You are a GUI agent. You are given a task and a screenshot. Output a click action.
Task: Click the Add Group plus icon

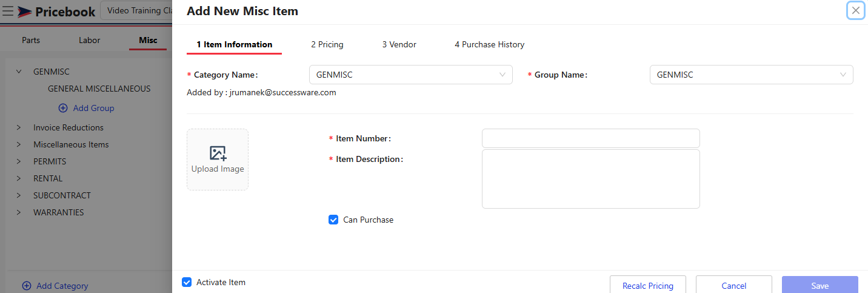click(63, 108)
